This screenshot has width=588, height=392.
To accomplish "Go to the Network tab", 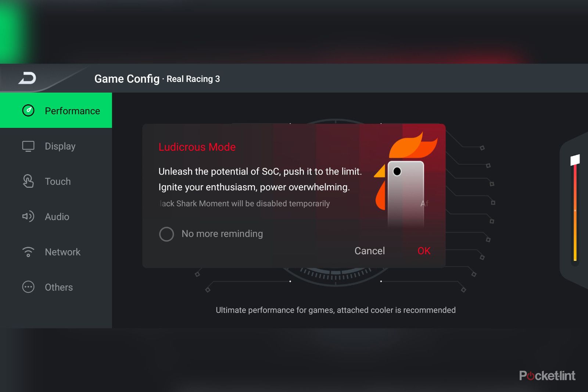I will click(x=56, y=252).
